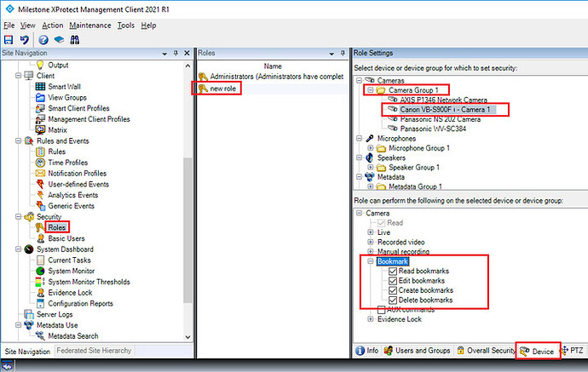Open the Tools menu
588x372 pixels.
[x=125, y=26]
